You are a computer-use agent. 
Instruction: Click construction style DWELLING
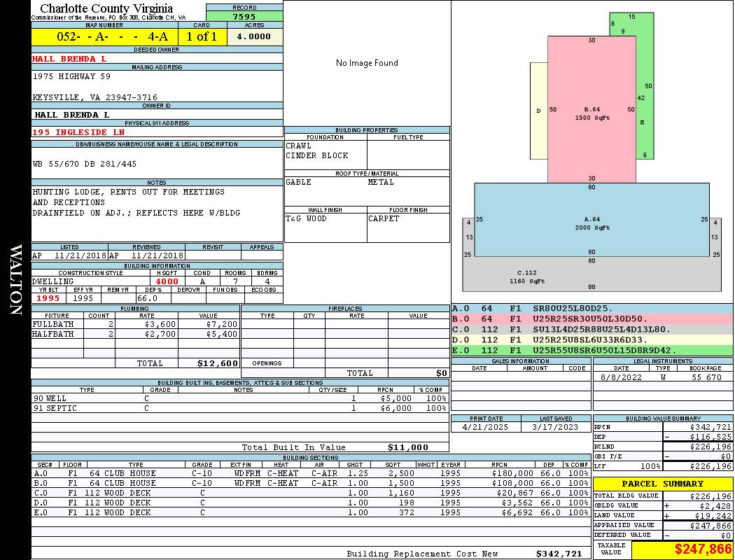coord(53,281)
